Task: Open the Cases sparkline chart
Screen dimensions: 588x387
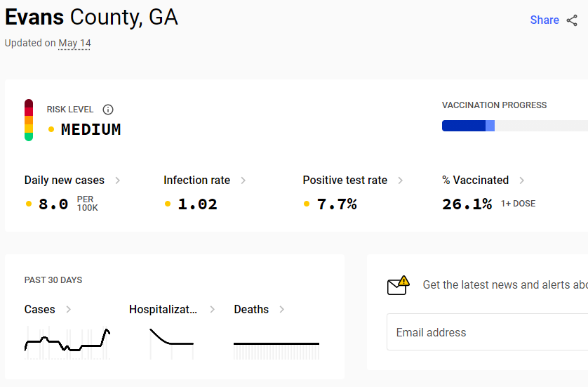Action: [x=67, y=343]
